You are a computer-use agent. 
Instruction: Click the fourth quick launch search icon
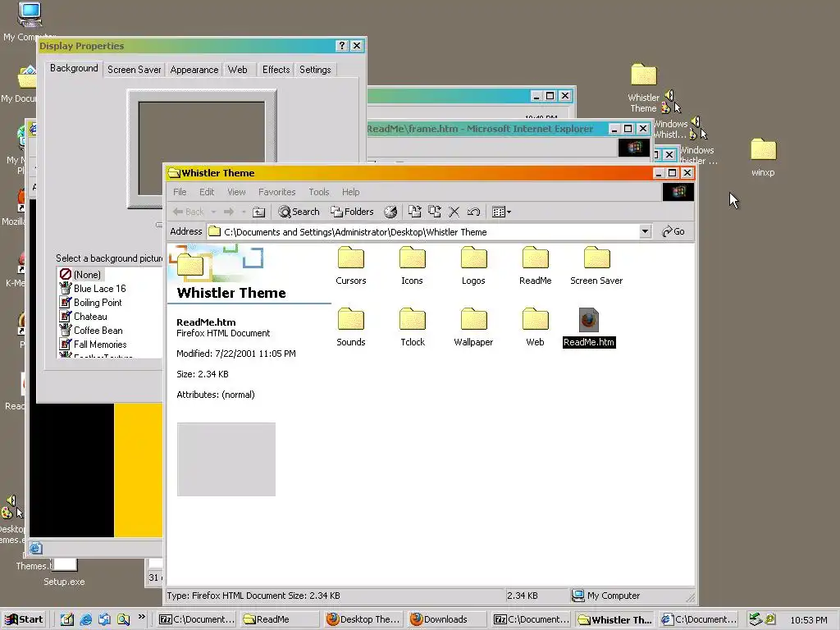point(124,619)
